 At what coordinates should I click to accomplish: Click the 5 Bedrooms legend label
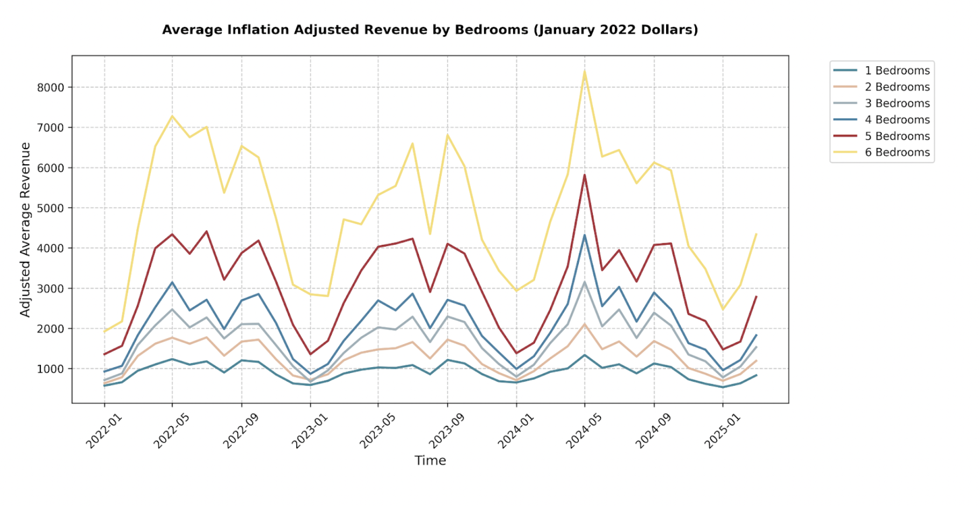pos(897,136)
